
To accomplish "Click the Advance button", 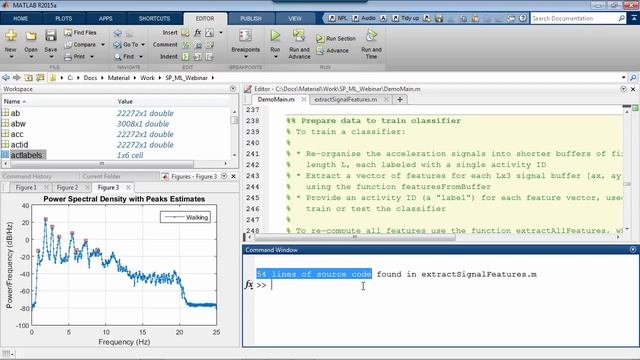I will tap(332, 51).
